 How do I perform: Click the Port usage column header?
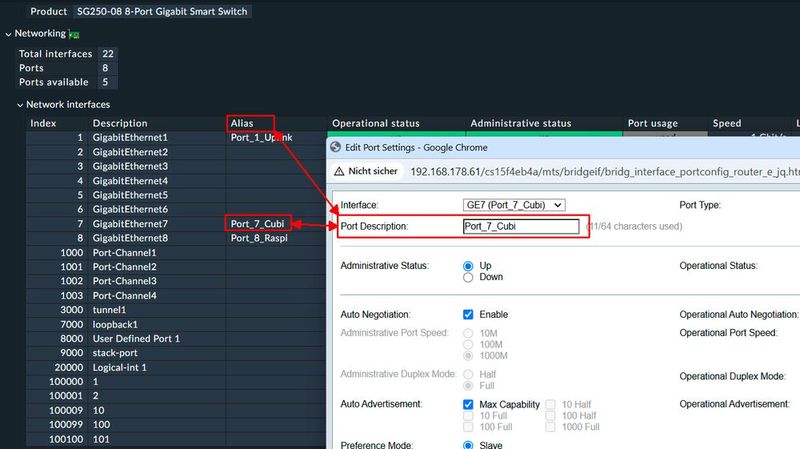click(653, 123)
